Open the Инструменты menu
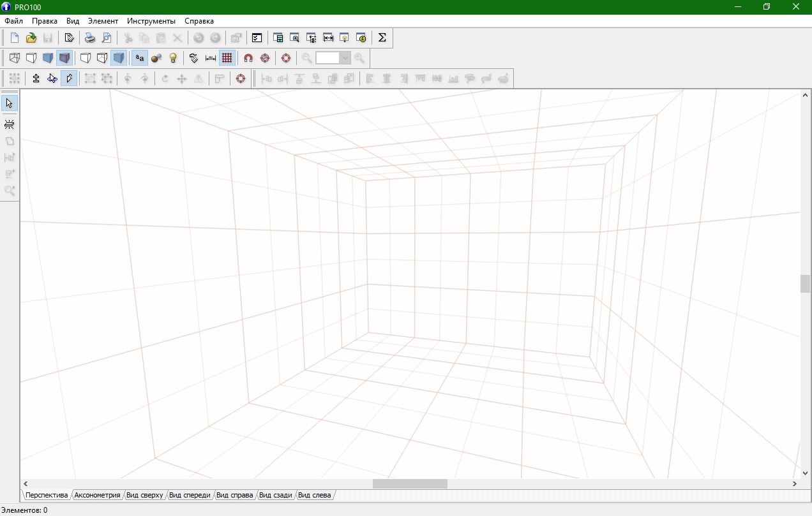Screen dimensions: 812x516 pyautogui.click(x=151, y=21)
